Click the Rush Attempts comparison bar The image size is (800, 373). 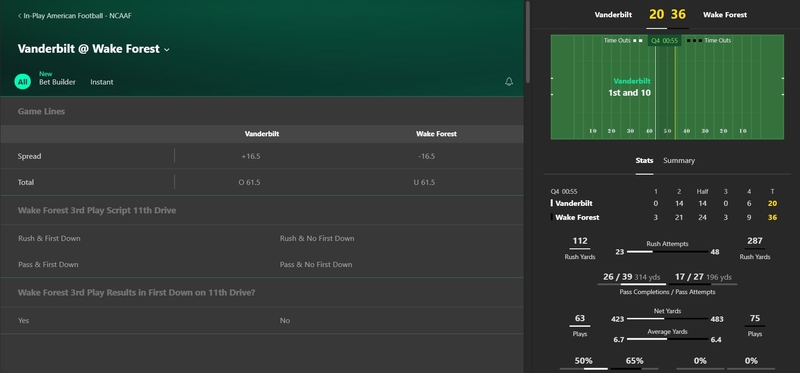667,252
